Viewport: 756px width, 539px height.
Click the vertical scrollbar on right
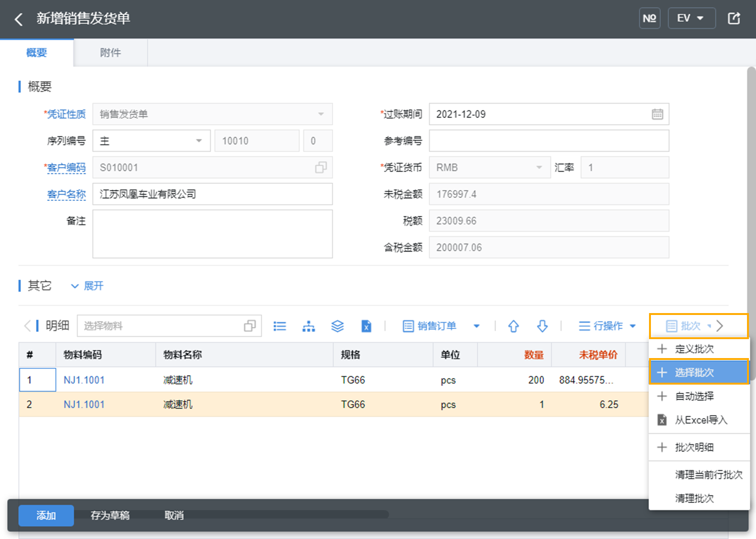(751, 223)
